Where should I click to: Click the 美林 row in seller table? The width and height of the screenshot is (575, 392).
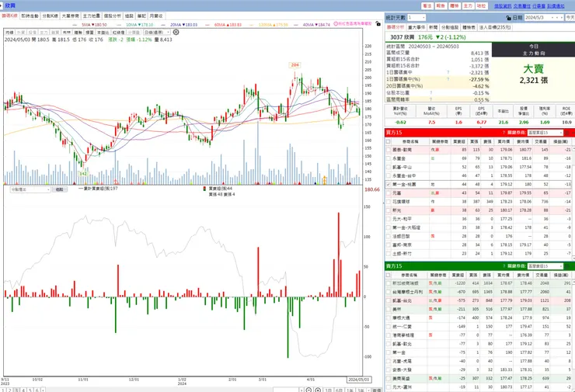(479, 309)
